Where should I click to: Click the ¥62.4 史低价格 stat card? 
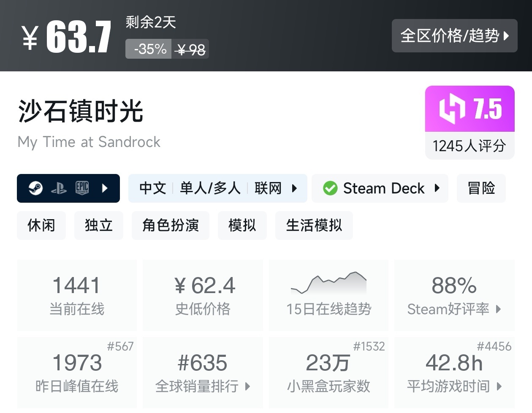[203, 295]
